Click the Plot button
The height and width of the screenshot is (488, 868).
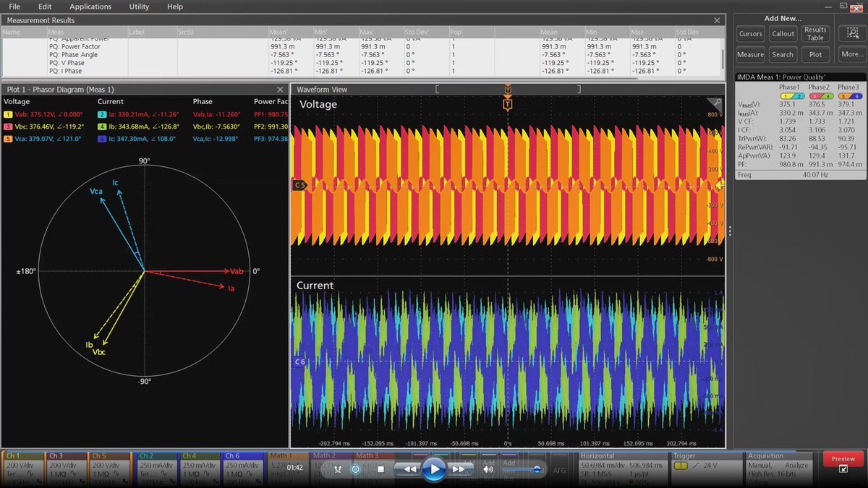(x=815, y=54)
